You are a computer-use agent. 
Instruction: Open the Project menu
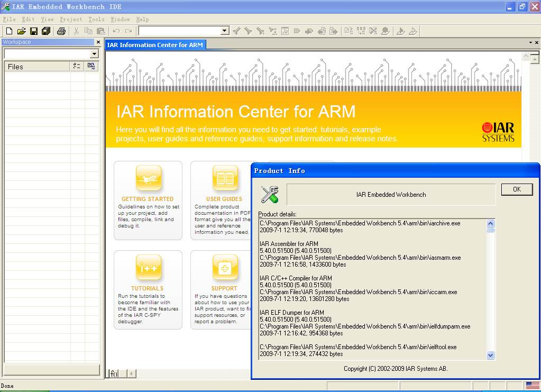coord(71,20)
